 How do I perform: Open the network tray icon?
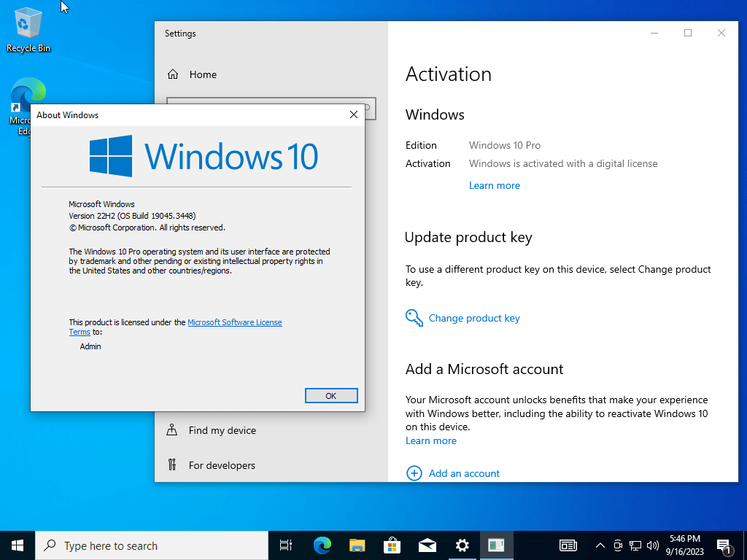635,545
